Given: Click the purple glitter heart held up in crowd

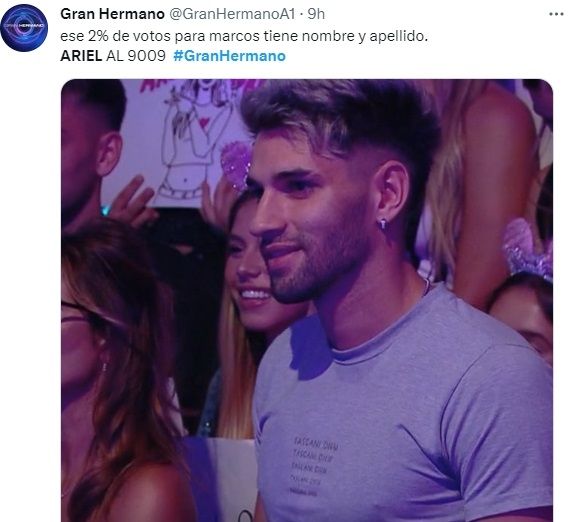Looking at the screenshot, I should click(236, 166).
